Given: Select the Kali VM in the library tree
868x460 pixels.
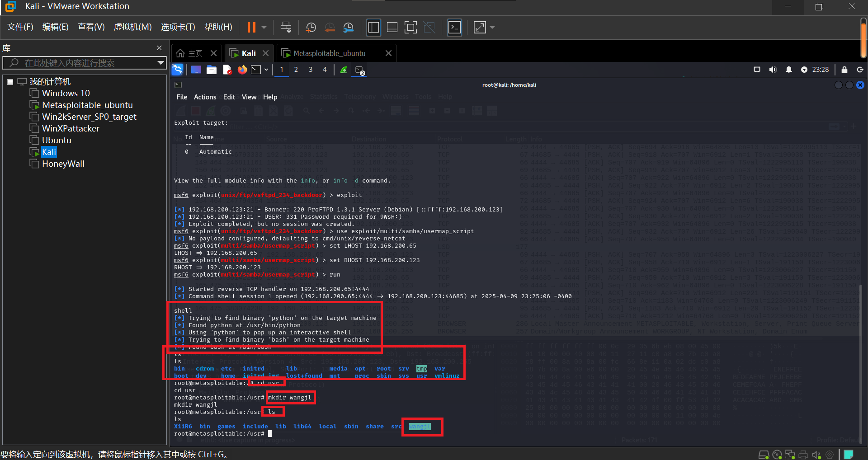Looking at the screenshot, I should click(49, 152).
